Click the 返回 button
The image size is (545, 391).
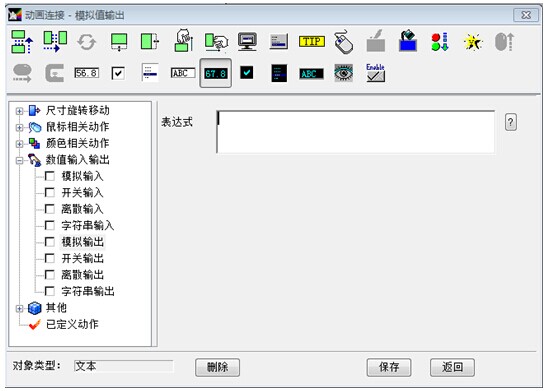tap(452, 367)
